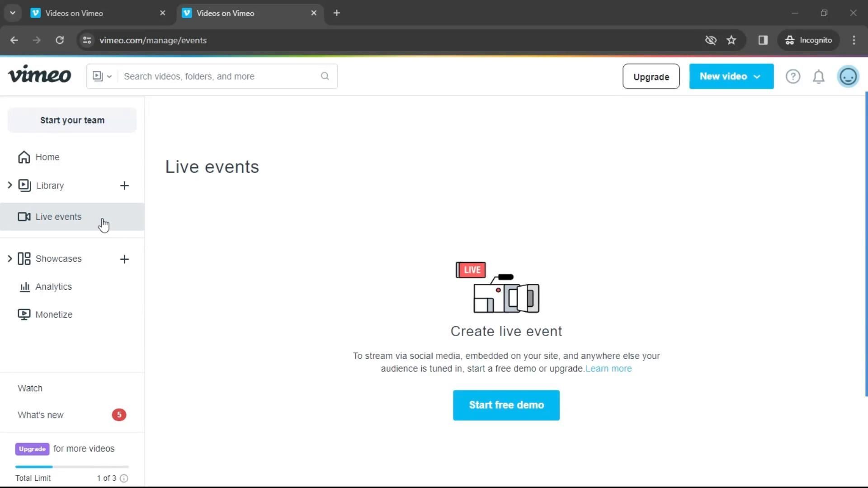
Task: Open the profile avatar menu
Action: (x=848, y=77)
